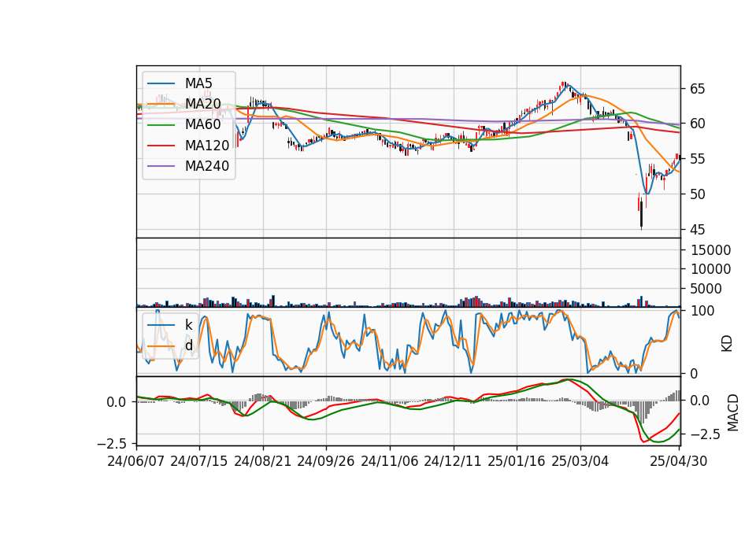Click the 24/06/07 date tick label
Screen dimensions: 756x543
pyautogui.click(x=136, y=461)
